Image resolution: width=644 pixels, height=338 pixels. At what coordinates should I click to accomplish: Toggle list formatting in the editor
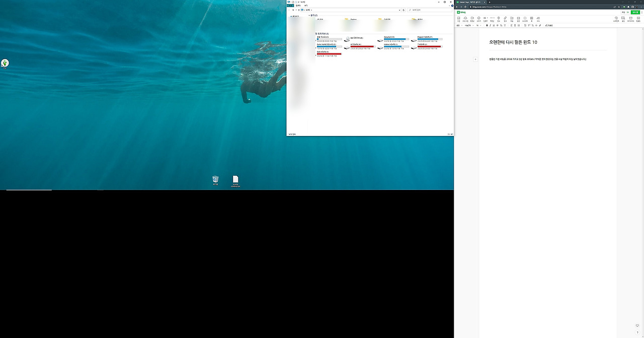[519, 25]
